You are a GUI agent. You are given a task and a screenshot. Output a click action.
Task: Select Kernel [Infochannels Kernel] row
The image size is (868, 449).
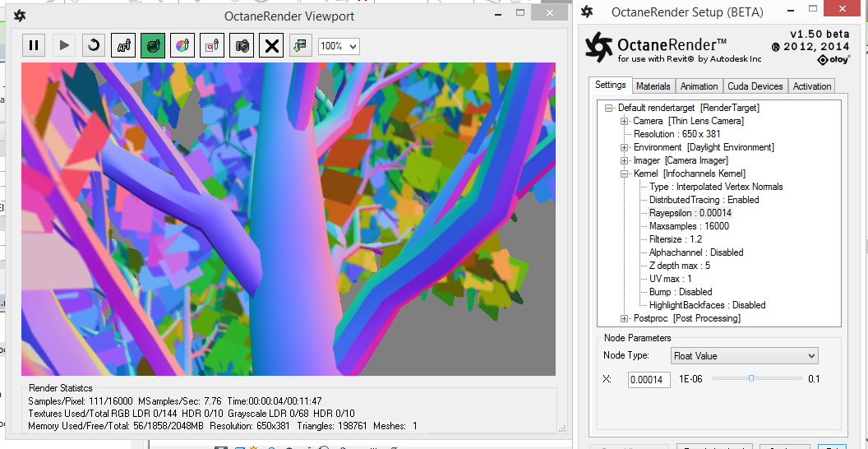[689, 174]
